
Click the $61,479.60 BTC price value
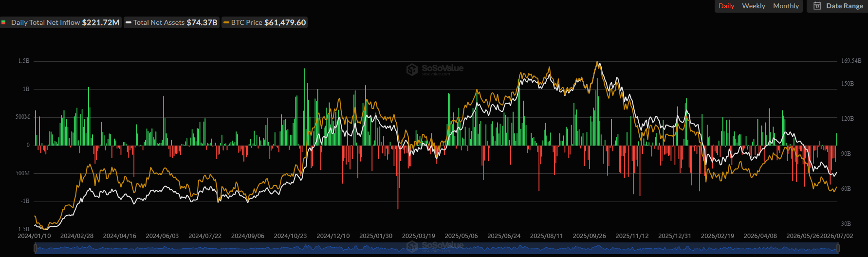(285, 22)
